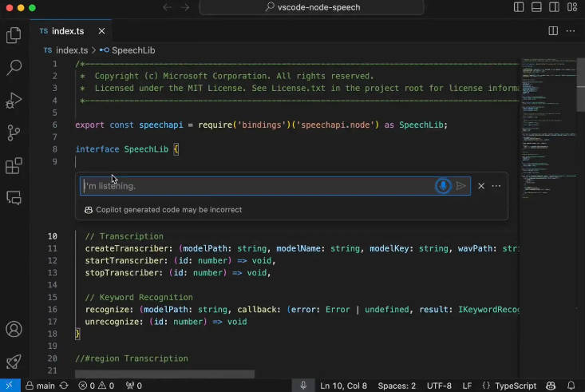Customize layout from title bar
This screenshot has height=392, width=585.
click(572, 7)
